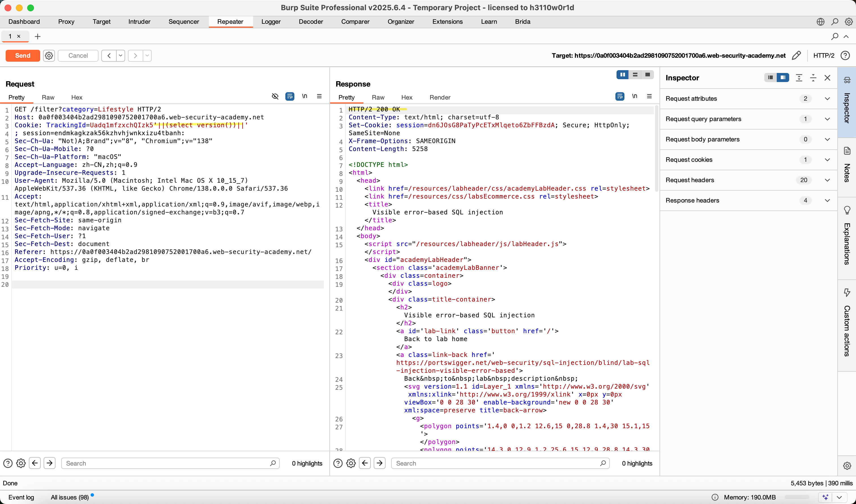This screenshot has width=856, height=504.
Task: Expand Request body parameters section
Action: point(748,139)
